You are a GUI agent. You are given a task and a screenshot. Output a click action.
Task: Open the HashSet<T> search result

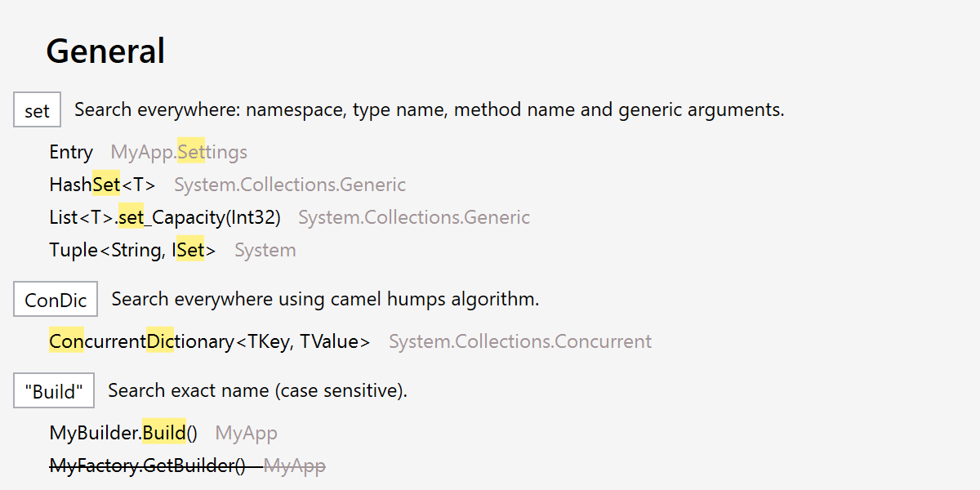click(x=102, y=185)
